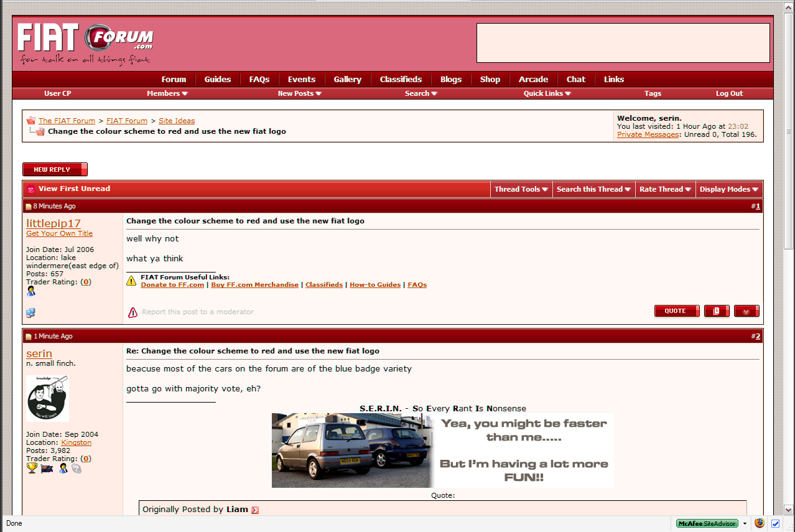Open the Search dropdown in the nav bar

421,93
